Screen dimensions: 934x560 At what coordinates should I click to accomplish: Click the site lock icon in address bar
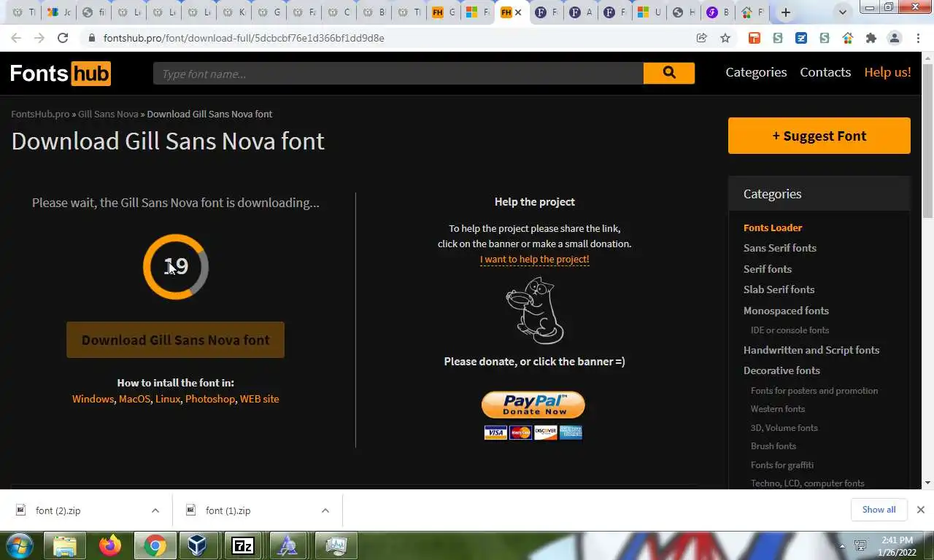[x=92, y=38]
